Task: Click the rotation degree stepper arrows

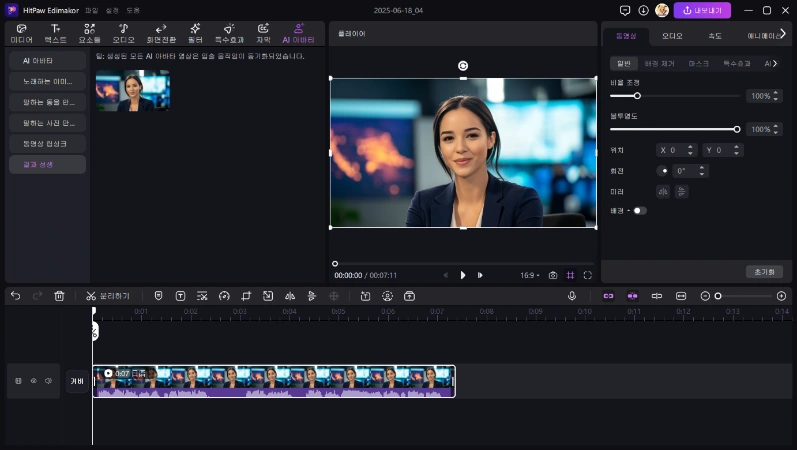Action: (x=702, y=171)
